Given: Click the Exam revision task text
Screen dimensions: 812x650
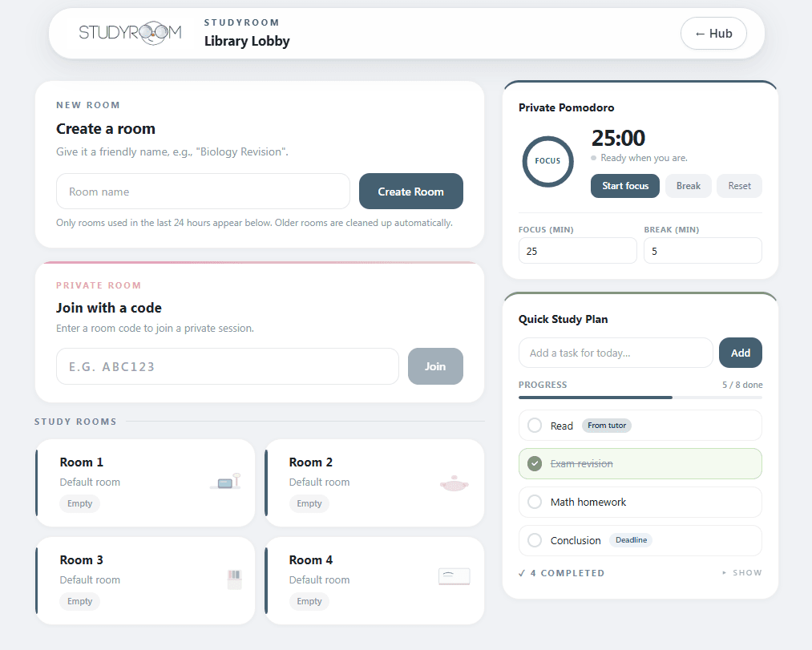Looking at the screenshot, I should 582,463.
